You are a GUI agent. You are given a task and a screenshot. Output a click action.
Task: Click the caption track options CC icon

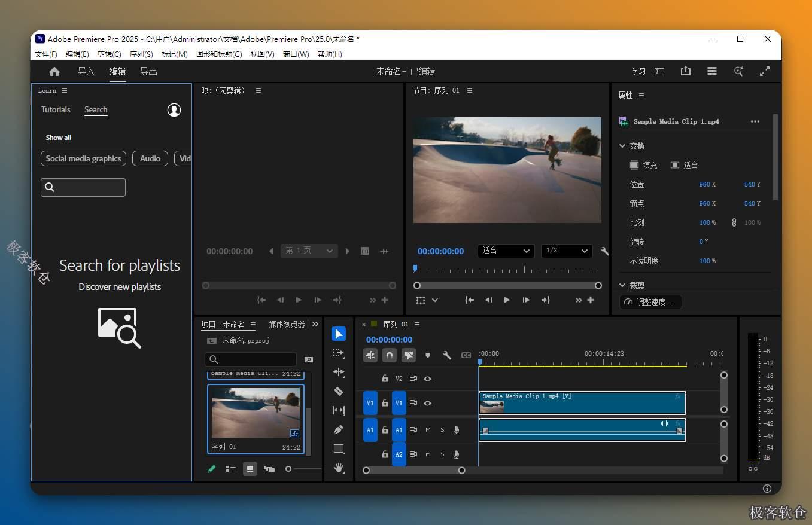466,355
